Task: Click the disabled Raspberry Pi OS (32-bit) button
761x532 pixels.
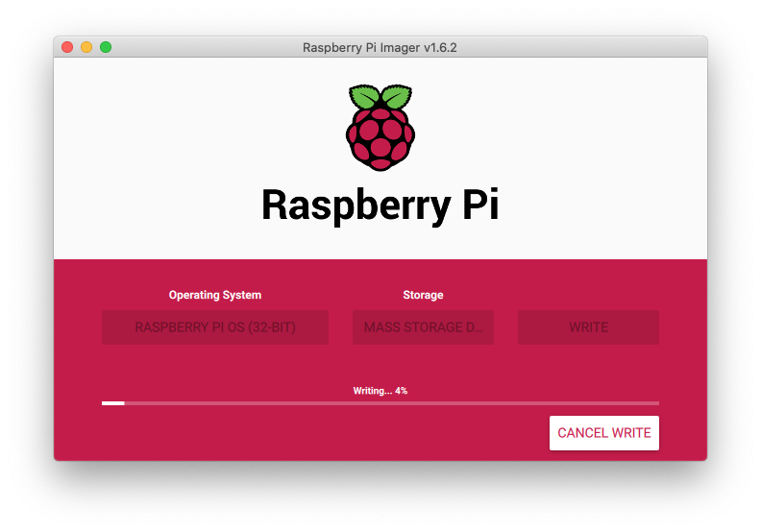Action: pyautogui.click(x=215, y=327)
